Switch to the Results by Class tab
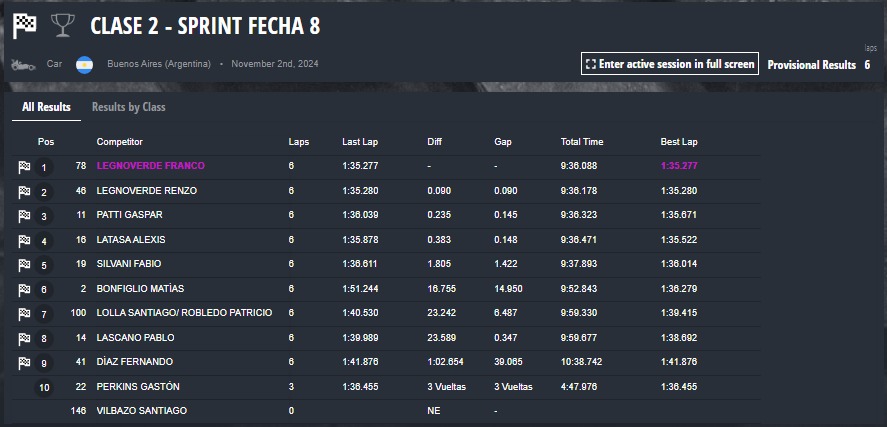 click(x=128, y=107)
